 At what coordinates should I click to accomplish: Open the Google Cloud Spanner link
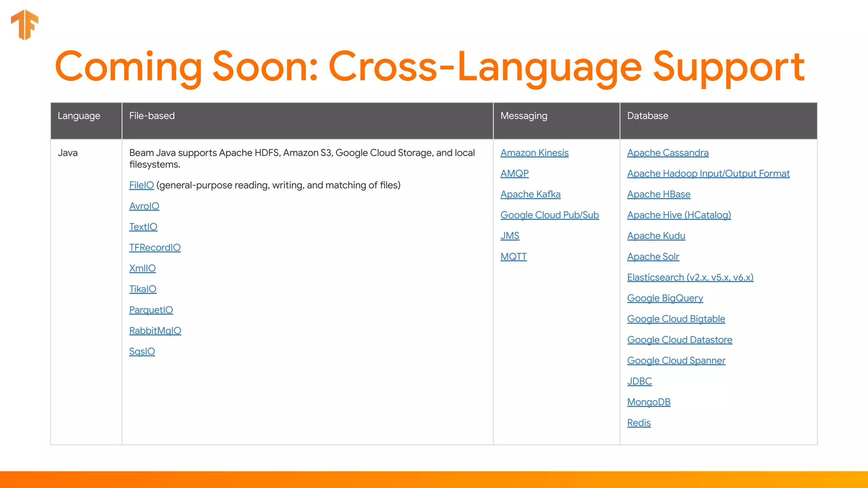(676, 360)
